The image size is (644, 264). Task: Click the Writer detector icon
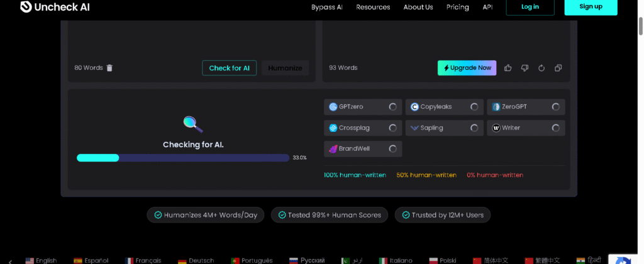coord(496,128)
